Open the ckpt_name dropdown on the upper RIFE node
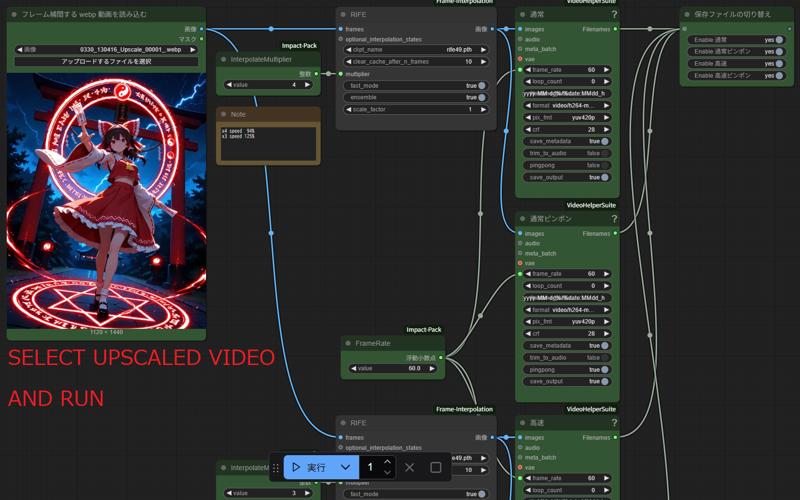800x500 pixels. (416, 49)
